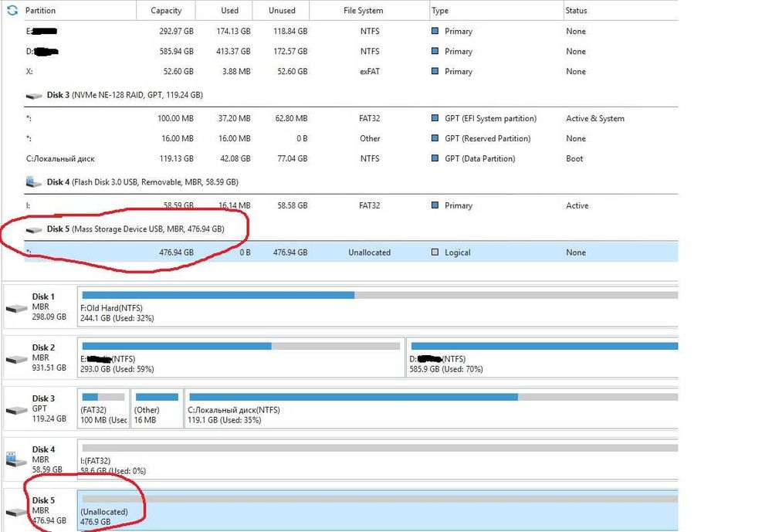This screenshot has height=532, width=772.
Task: Sort by the Capacity column header
Action: [166, 10]
